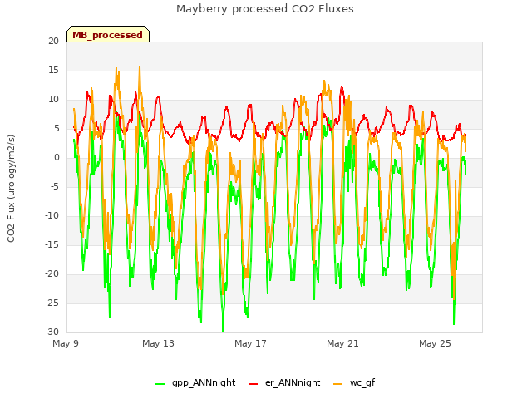Image resolution: width=532 pixels, height=399 pixels.
Task: Select the MB_processed chart label
Action: 107,35
